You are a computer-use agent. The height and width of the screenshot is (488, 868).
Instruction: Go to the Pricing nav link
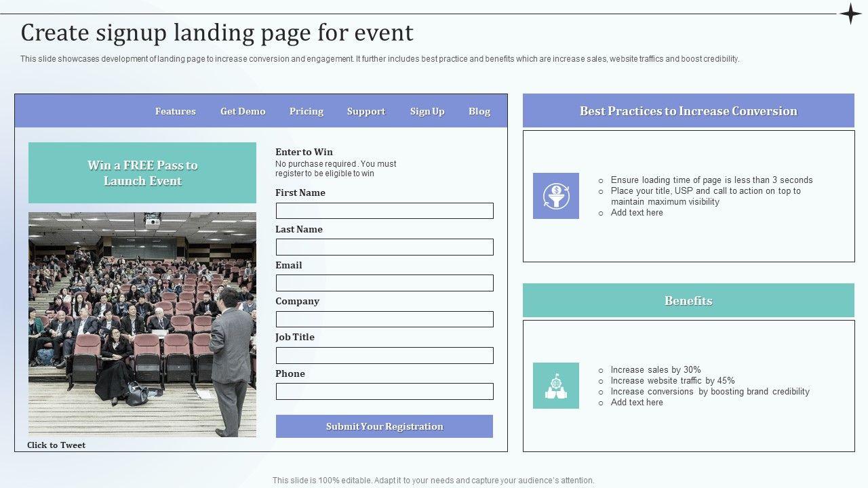[307, 111]
